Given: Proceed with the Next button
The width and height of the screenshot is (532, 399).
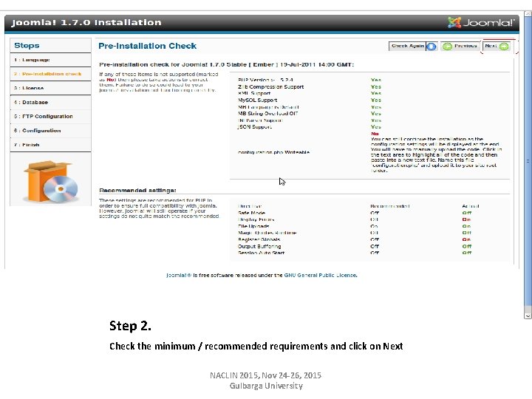Looking at the screenshot, I should (x=497, y=46).
